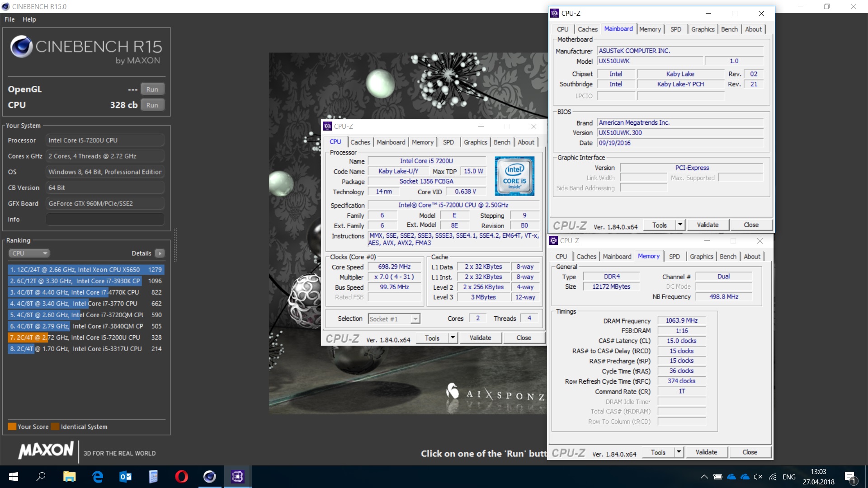Viewport: 868px width, 488px height.
Task: Click the Cinebench R15 logo sphere
Action: pyautogui.click(x=21, y=47)
